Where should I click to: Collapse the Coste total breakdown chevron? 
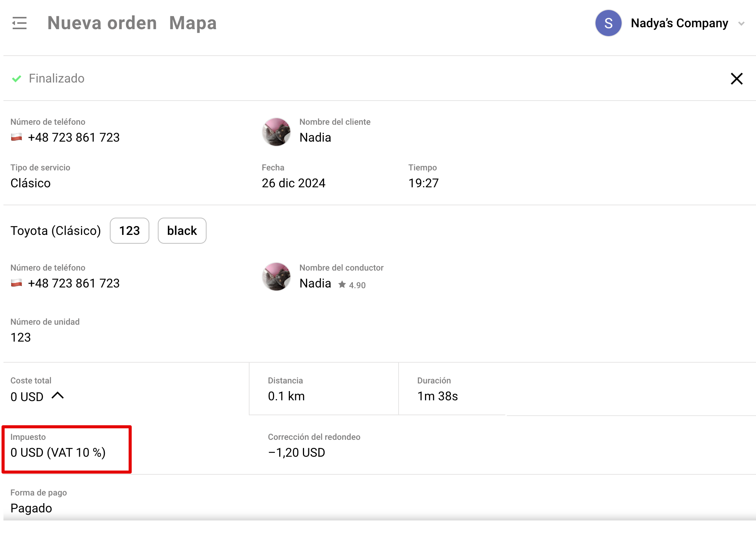click(x=58, y=395)
